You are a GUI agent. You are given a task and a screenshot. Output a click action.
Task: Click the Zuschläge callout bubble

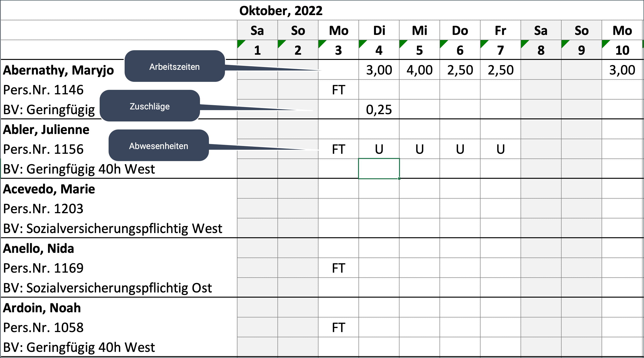click(150, 106)
